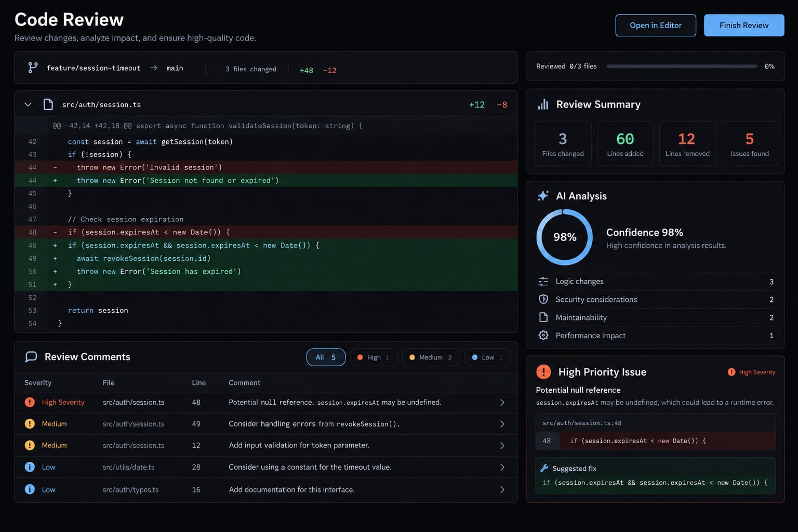798x532 pixels.
Task: Click the Open in Editor button
Action: (x=656, y=25)
